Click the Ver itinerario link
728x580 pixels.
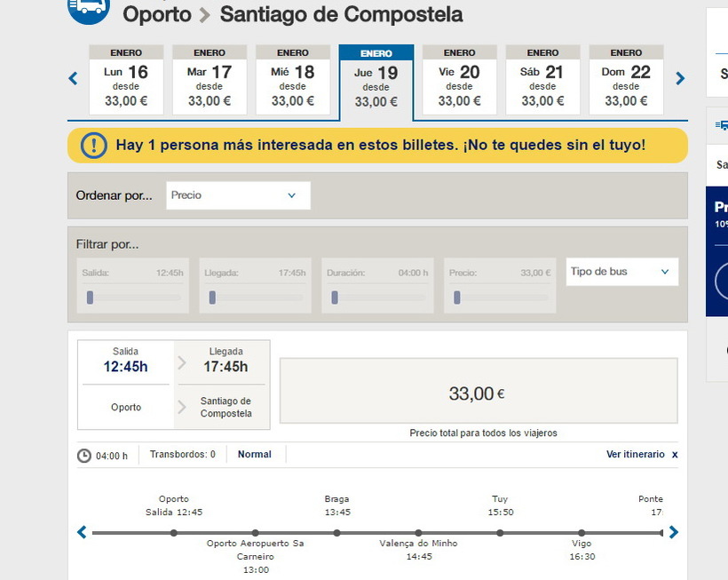[635, 455]
